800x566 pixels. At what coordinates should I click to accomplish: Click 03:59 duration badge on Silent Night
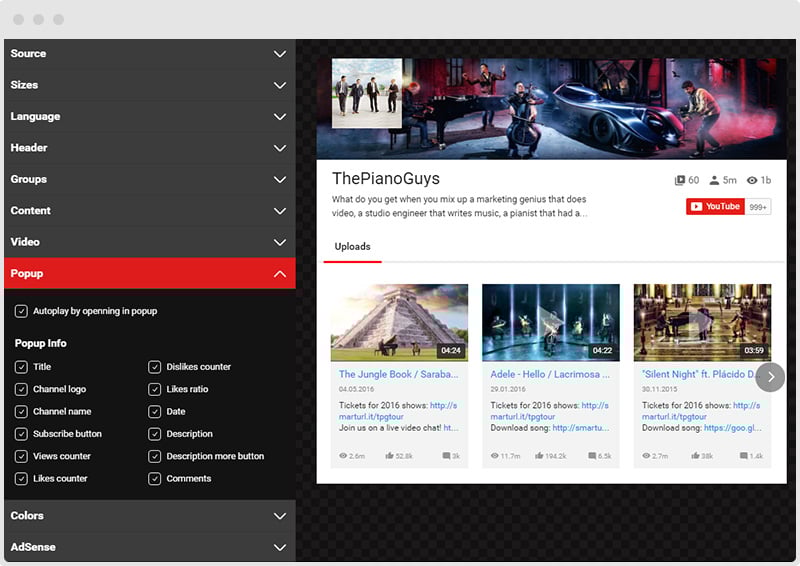pyautogui.click(x=754, y=351)
